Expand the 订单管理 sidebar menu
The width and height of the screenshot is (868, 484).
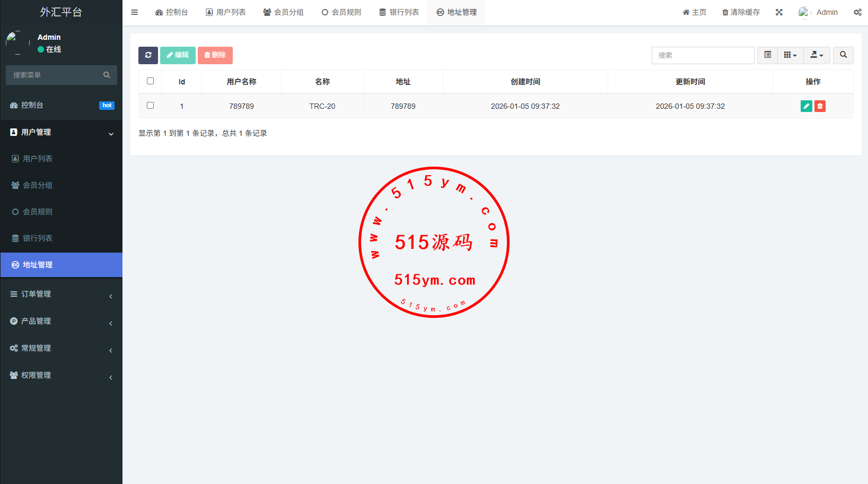pos(61,294)
